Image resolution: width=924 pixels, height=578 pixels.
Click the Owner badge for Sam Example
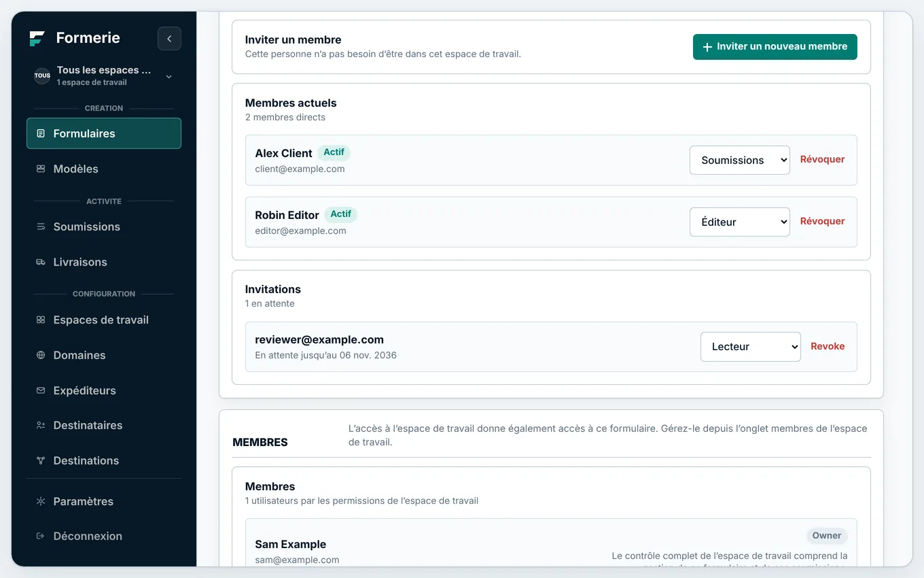tap(827, 536)
